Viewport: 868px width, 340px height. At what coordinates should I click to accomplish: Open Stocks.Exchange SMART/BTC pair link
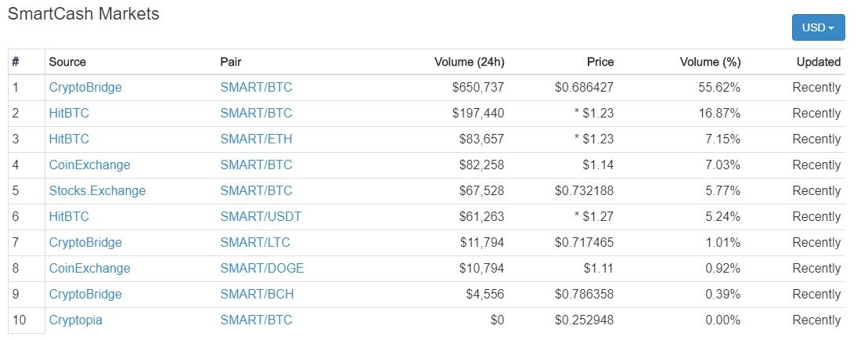pos(256,191)
